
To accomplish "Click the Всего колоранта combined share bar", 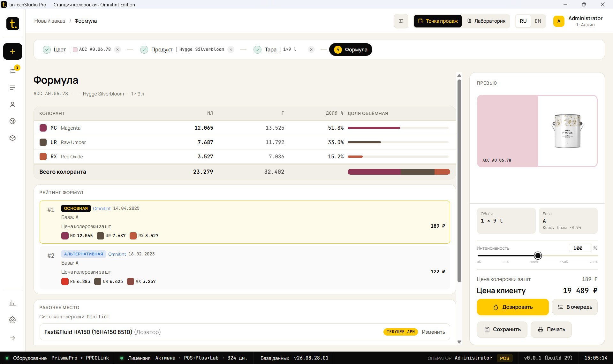I will tap(399, 172).
